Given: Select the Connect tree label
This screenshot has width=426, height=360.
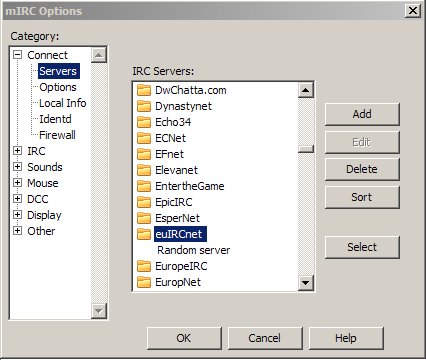Looking at the screenshot, I should point(47,55).
